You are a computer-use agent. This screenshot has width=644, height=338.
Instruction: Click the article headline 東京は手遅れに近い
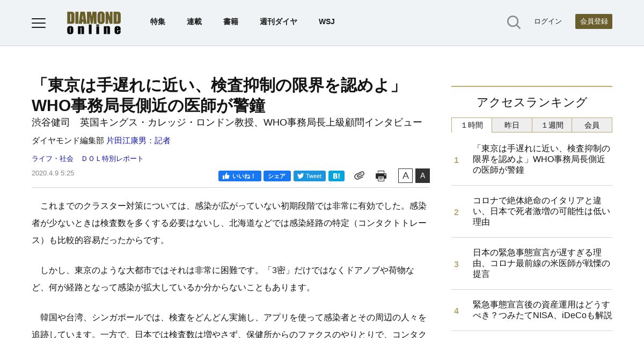click(219, 95)
